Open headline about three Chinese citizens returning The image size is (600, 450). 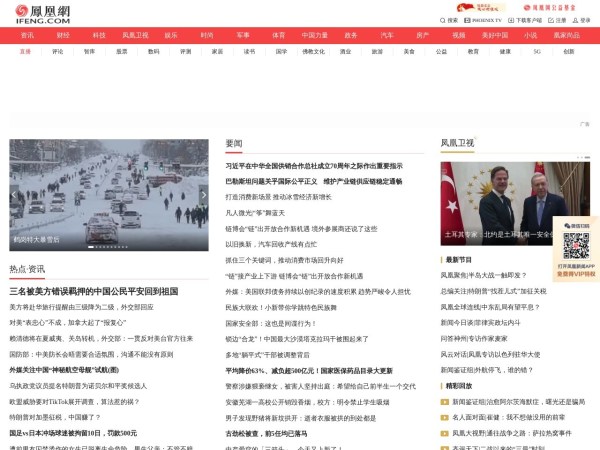pos(93,291)
